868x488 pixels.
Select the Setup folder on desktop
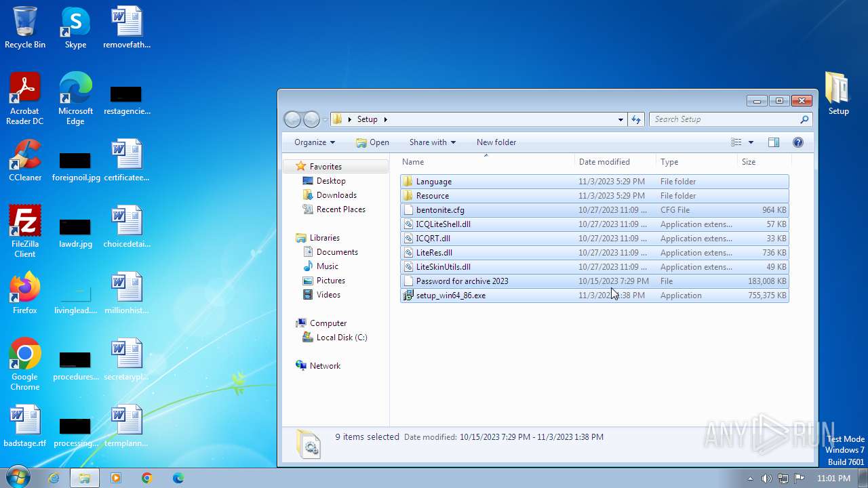click(838, 94)
